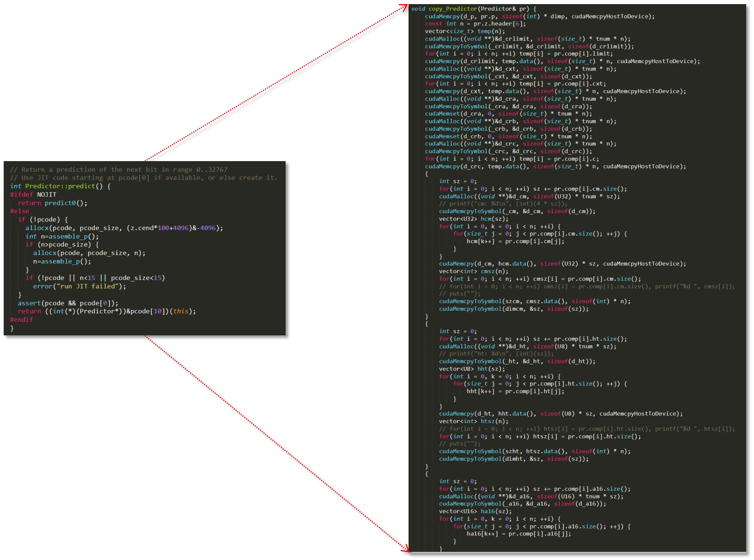Click the 'cudaMemcpy(d_p, pr.p, ...' line
754x560 pixels.
coord(540,16)
